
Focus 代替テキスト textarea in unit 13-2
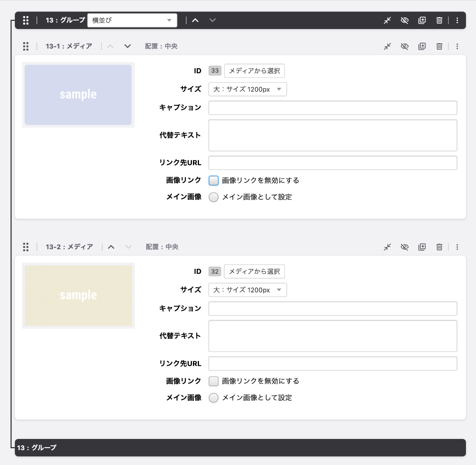[333, 336]
